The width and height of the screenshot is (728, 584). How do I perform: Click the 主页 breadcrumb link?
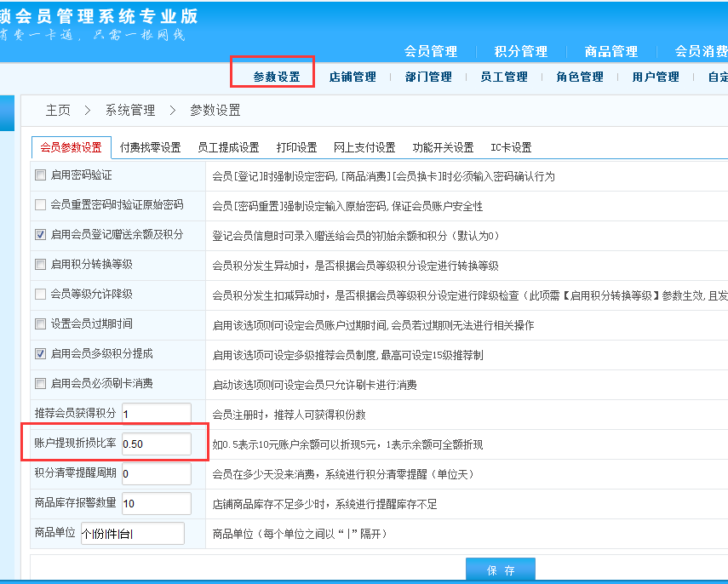[x=58, y=110]
